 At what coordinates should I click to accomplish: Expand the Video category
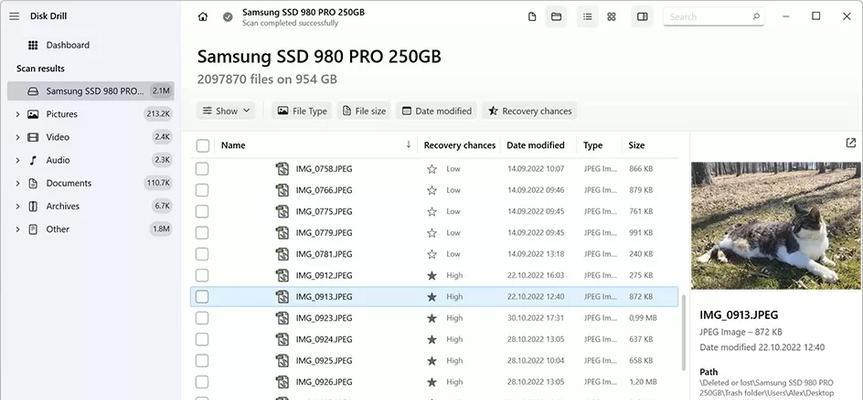(18, 137)
